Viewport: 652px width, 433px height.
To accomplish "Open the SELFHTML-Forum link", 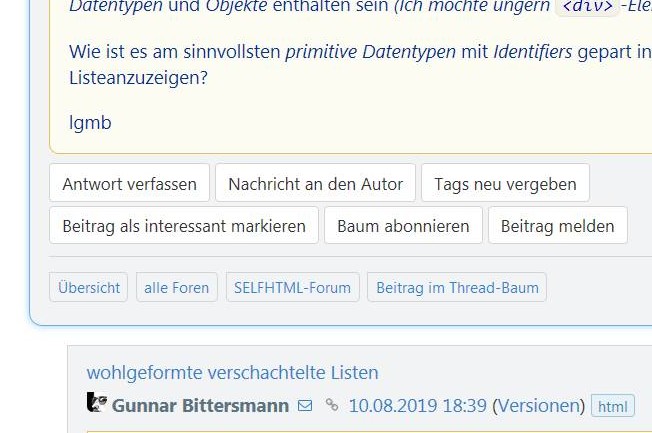I will pyautogui.click(x=292, y=287).
